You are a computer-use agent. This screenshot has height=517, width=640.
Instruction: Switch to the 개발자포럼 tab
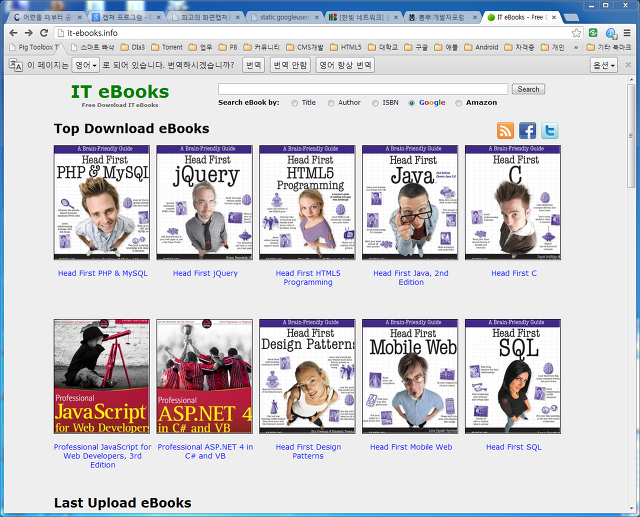pyautogui.click(x=442, y=17)
